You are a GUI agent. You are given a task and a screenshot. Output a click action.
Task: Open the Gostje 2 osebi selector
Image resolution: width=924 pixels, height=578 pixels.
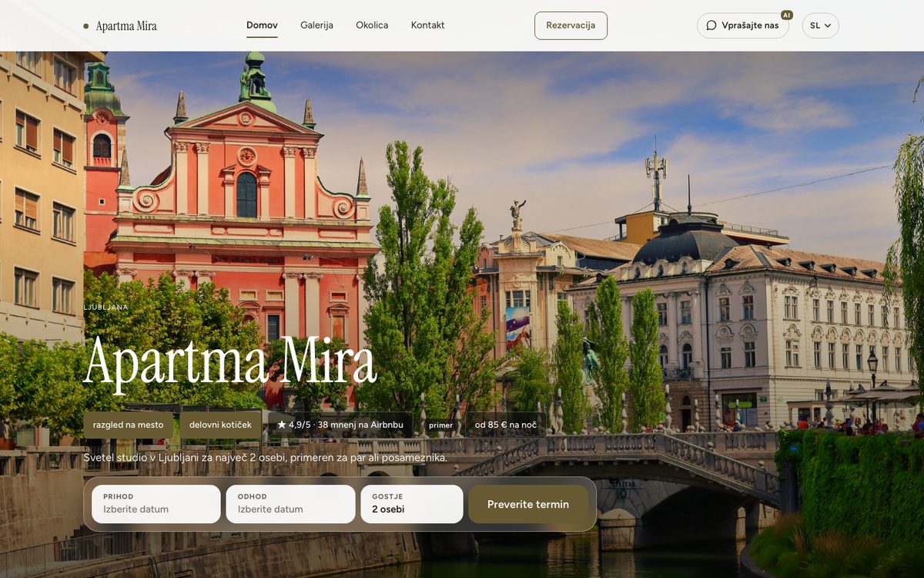pyautogui.click(x=412, y=504)
